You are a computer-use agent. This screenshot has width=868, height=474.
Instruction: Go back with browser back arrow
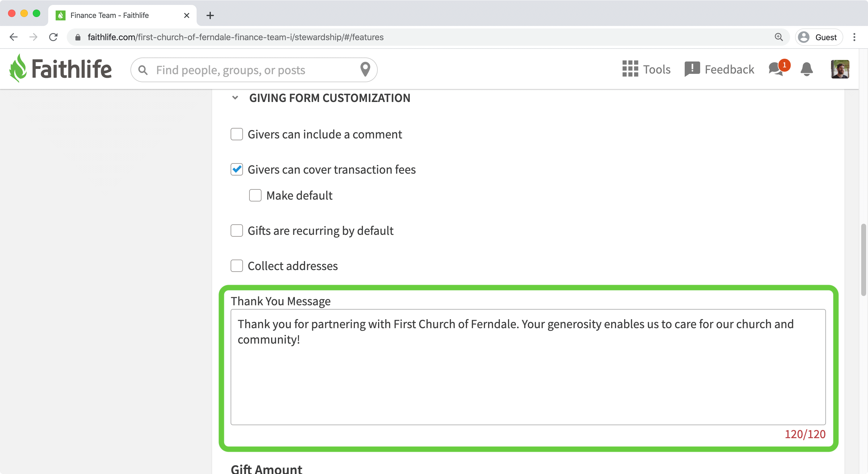click(14, 37)
